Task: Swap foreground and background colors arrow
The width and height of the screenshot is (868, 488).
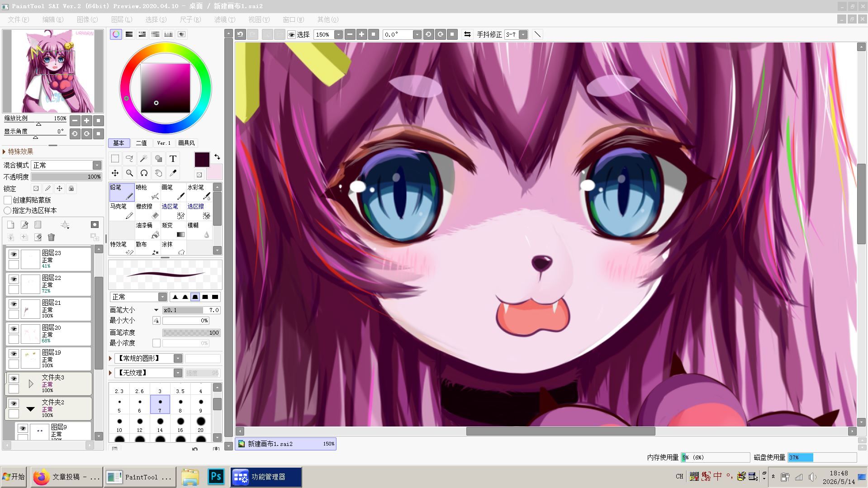Action: click(x=218, y=156)
